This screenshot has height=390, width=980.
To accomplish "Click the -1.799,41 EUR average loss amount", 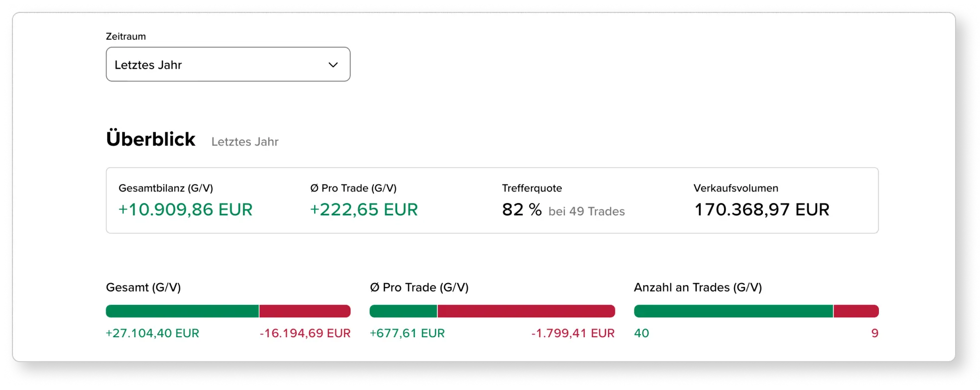I will pyautogui.click(x=573, y=333).
